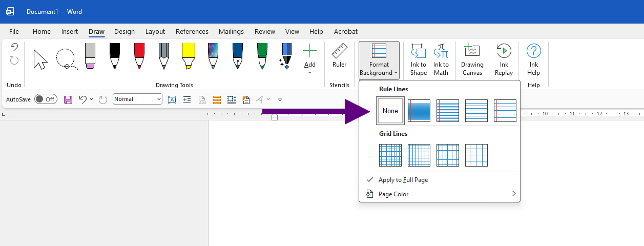
Task: Click the Word app icon in title bar
Action: pyautogui.click(x=10, y=11)
